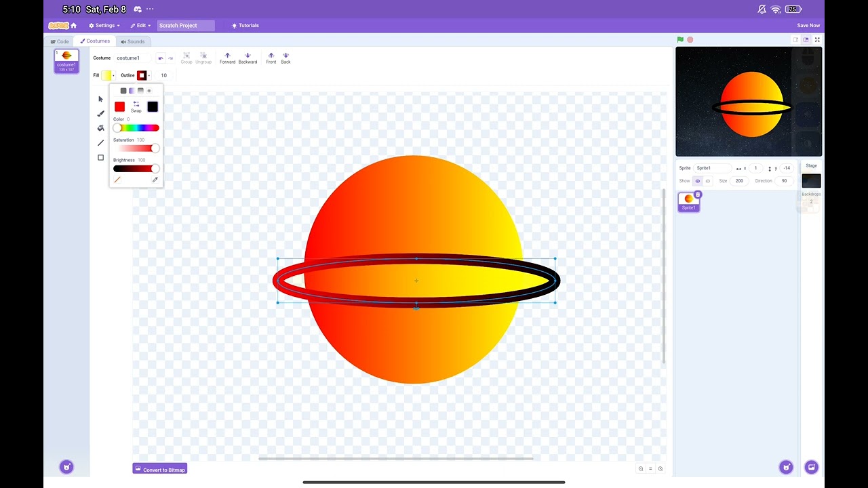This screenshot has height=488, width=868.
Task: Select the Stage backdrop thumbnail
Action: [811, 181]
